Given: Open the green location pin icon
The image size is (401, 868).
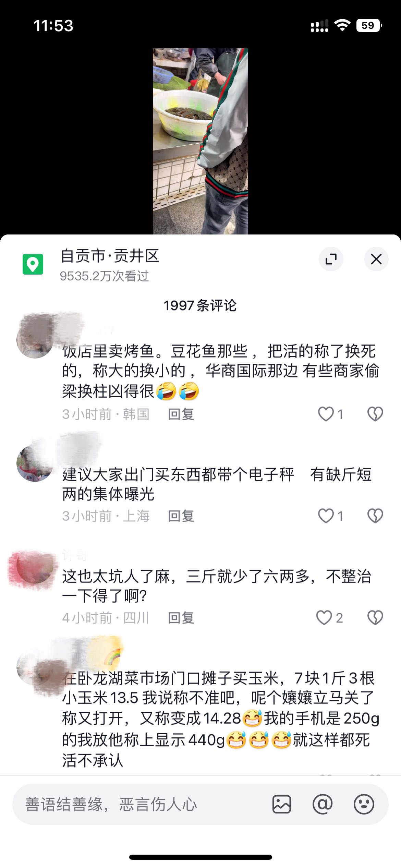Looking at the screenshot, I should pyautogui.click(x=33, y=264).
